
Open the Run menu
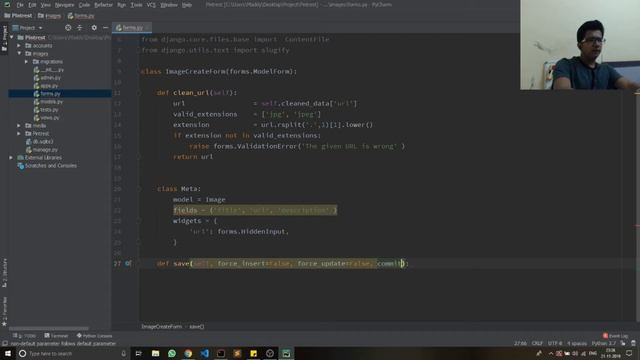122,5
